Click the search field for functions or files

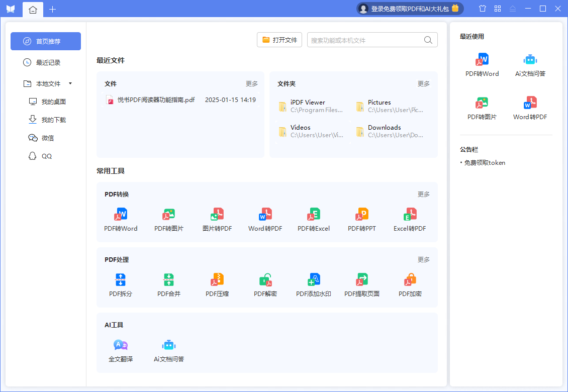click(366, 40)
